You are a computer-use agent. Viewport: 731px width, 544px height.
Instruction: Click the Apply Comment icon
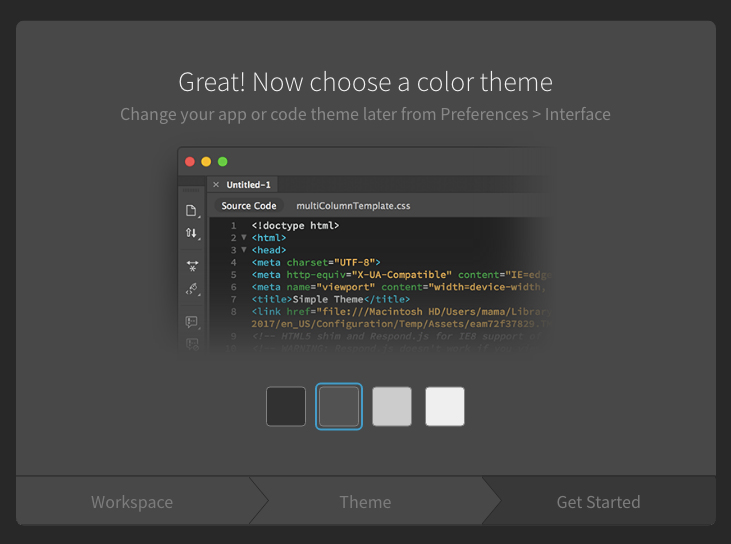192,322
